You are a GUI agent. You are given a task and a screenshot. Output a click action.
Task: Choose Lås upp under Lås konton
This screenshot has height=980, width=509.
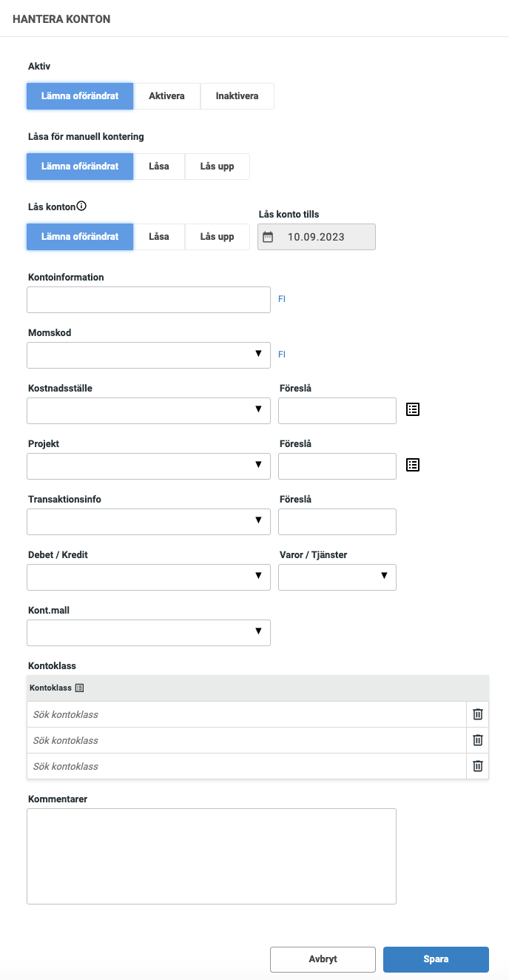tap(217, 237)
